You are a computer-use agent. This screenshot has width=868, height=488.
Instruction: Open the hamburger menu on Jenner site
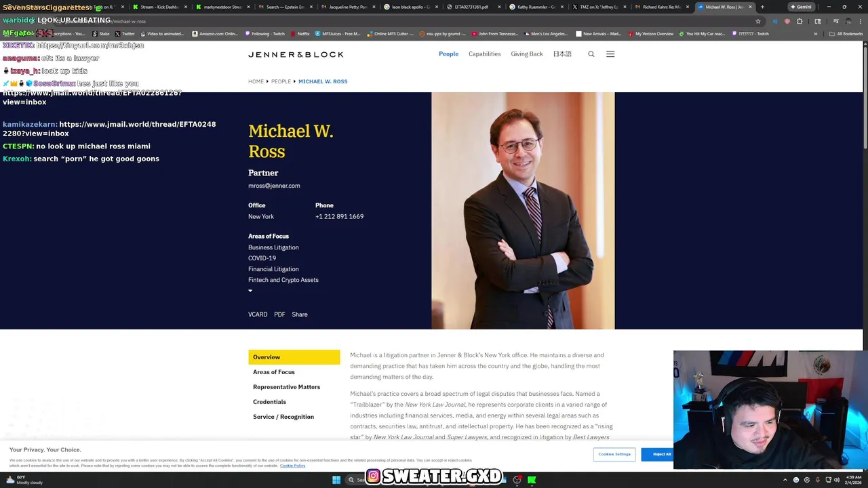pos(610,54)
